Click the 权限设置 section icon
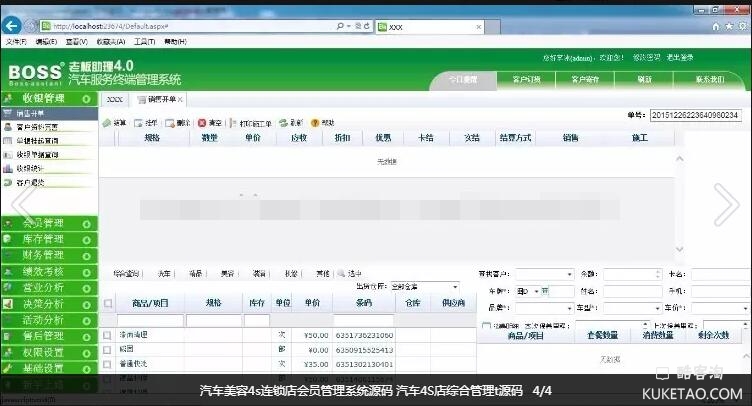Viewport: 752px width, 406px height. tap(8, 353)
